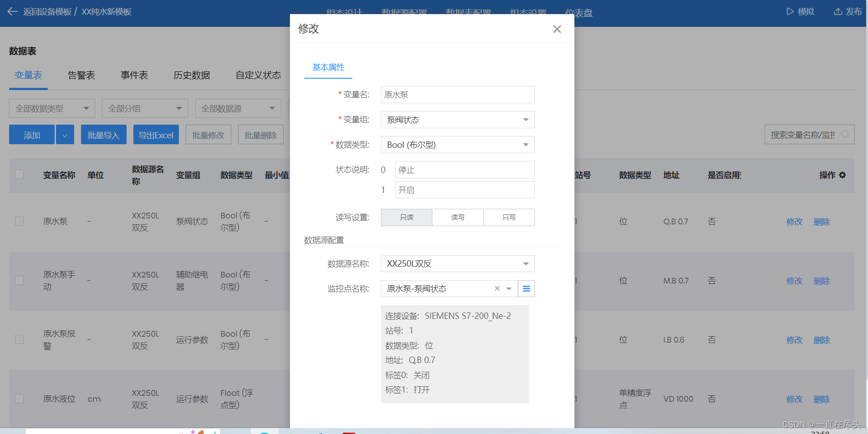This screenshot has height=434, width=868.
Task: Click 修改 link in the 原水泵 row
Action: click(x=795, y=222)
